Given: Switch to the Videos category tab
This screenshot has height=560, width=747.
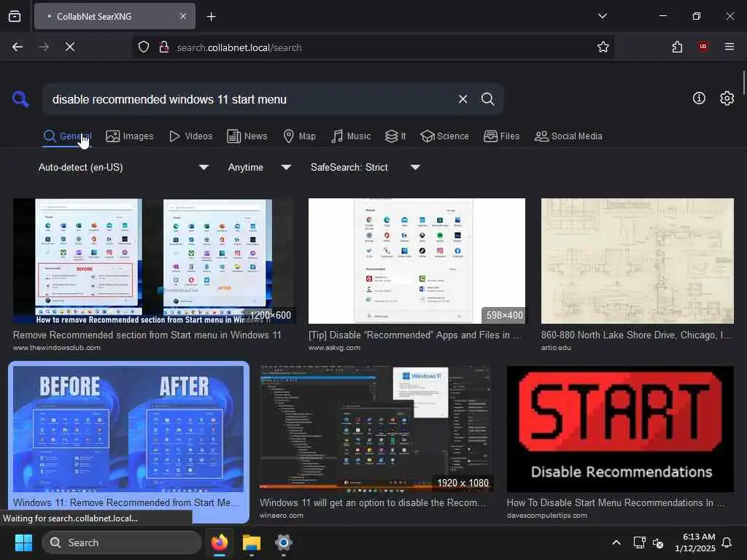Looking at the screenshot, I should [x=191, y=136].
